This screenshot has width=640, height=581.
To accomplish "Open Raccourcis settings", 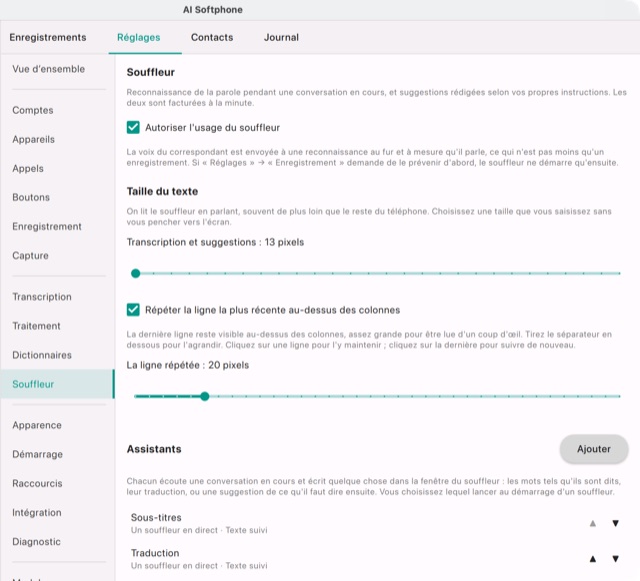I will tap(57, 483).
